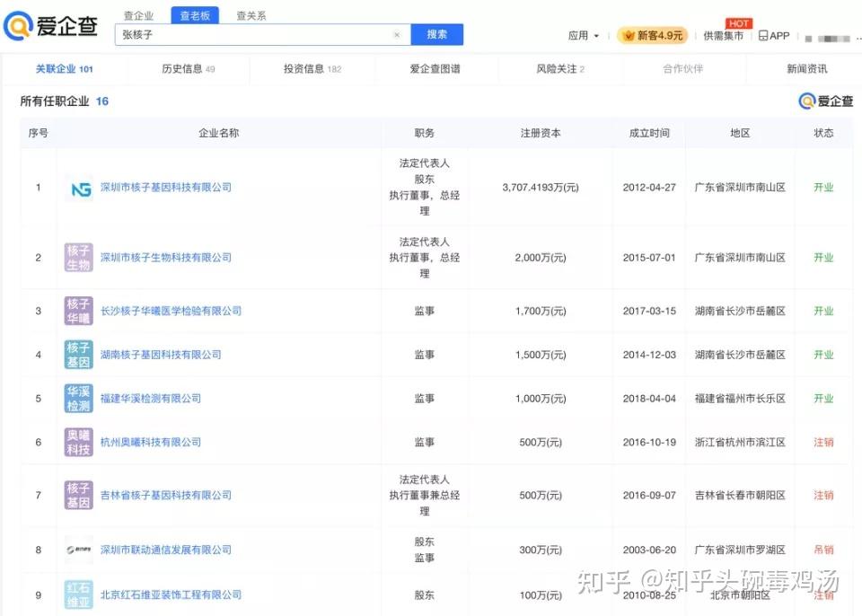Select the 浙江省杭州市滨江区 region cell
This screenshot has height=616, width=862.
click(740, 442)
